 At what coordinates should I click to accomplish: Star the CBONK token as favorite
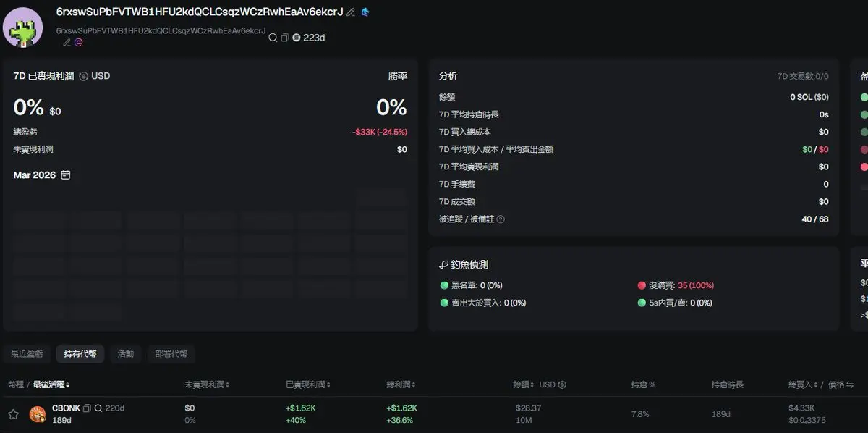[x=13, y=414]
